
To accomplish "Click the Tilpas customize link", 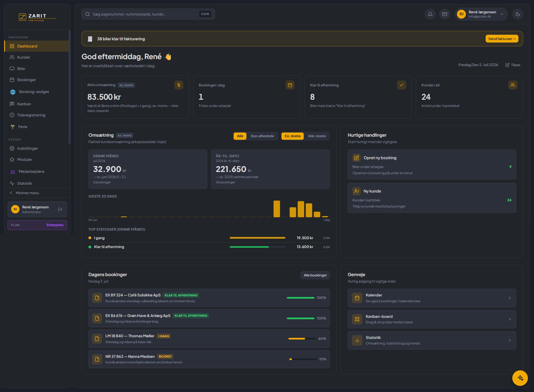I will coord(513,65).
